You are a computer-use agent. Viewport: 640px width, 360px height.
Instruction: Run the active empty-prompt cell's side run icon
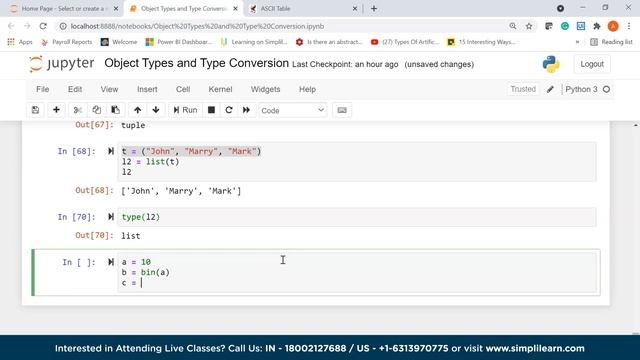coord(111,262)
